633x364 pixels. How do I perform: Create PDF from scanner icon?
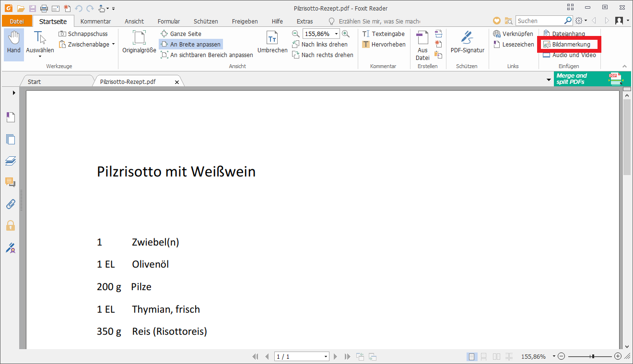[x=438, y=34]
